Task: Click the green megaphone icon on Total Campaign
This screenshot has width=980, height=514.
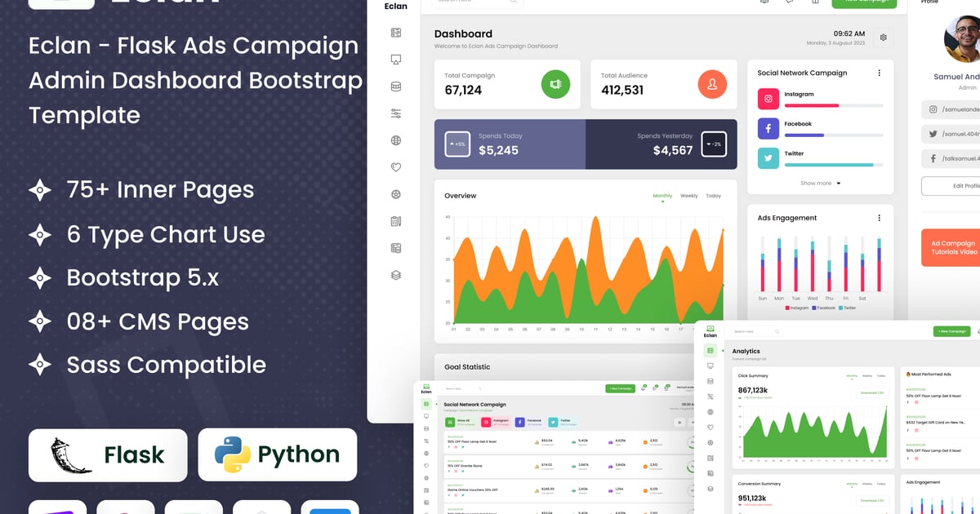Action: (x=555, y=84)
